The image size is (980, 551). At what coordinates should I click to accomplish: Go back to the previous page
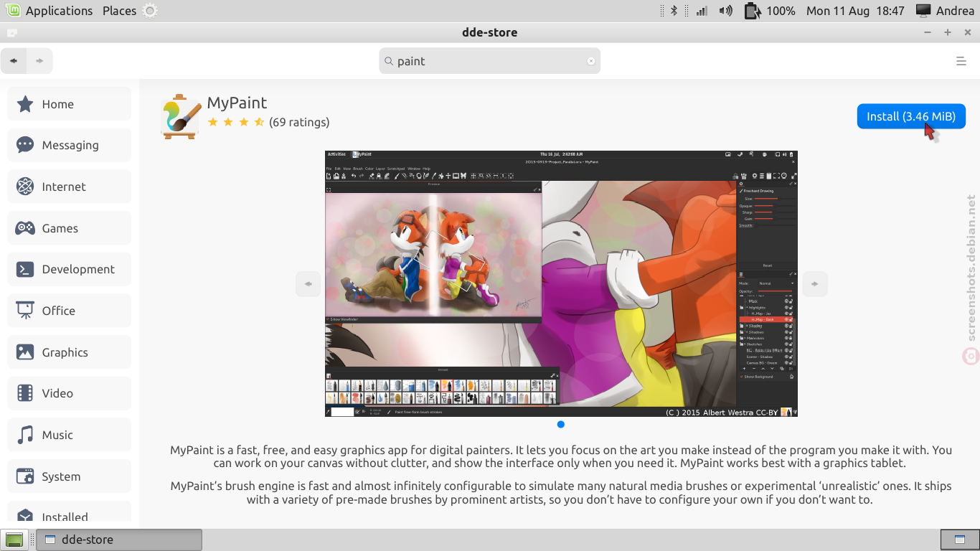click(x=14, y=61)
